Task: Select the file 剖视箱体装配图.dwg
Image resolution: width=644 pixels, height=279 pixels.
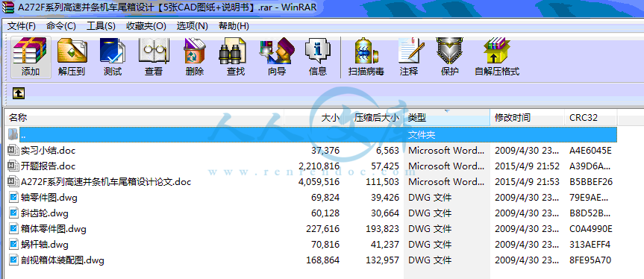Action: (x=63, y=260)
